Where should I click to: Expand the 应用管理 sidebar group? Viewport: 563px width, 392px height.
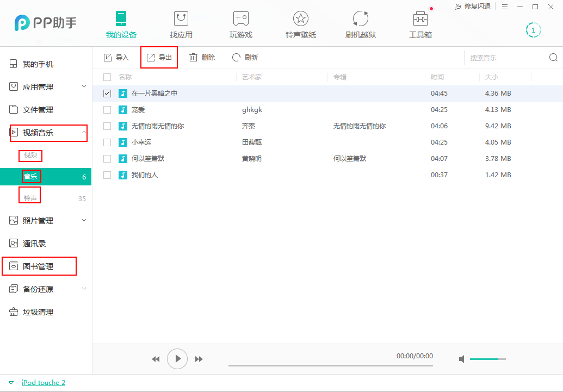[x=35, y=86]
